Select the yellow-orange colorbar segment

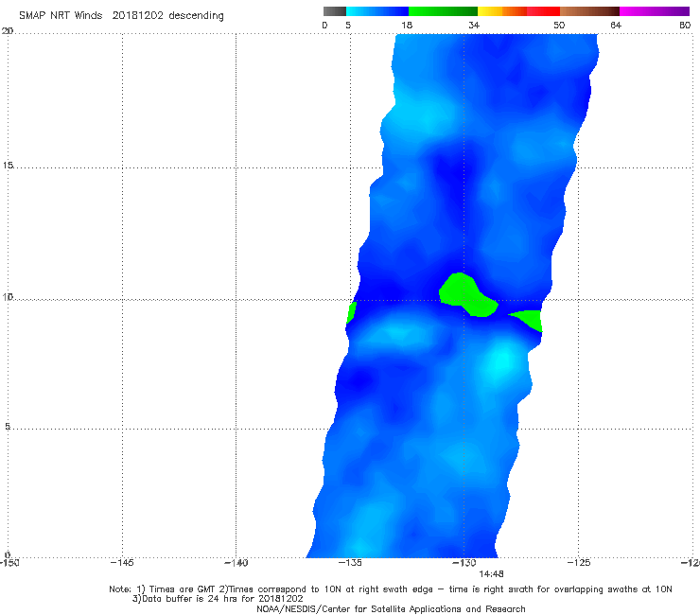point(502,11)
